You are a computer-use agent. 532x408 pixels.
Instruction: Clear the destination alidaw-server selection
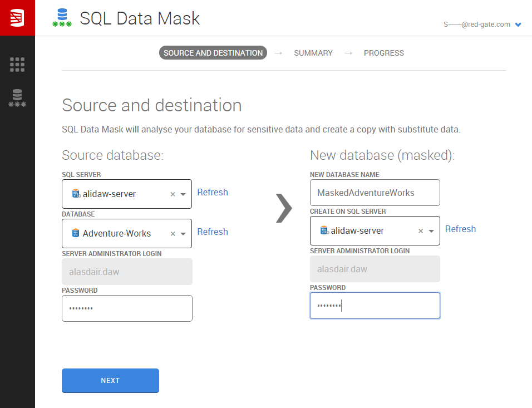pyautogui.click(x=421, y=231)
